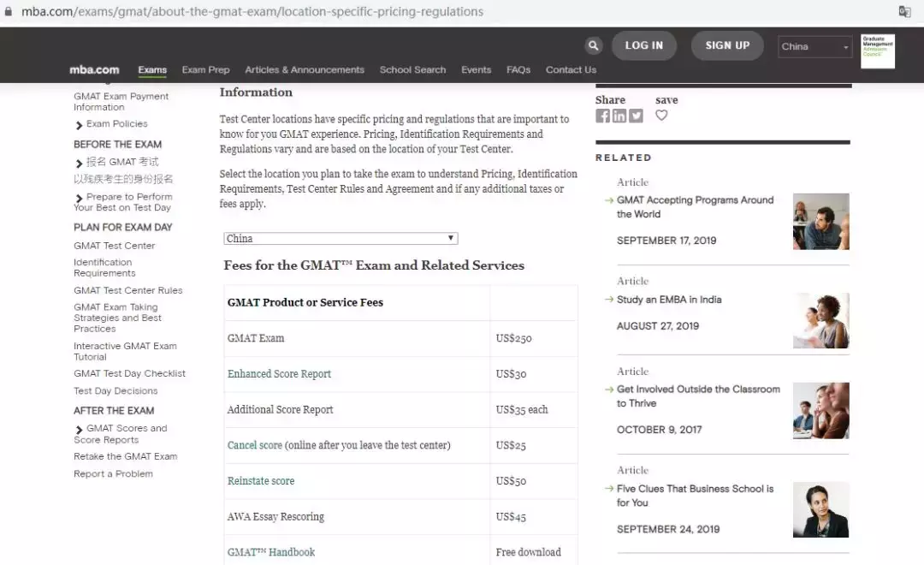Open Interactive GMAT Exam Tutorial link
The height and width of the screenshot is (565, 924).
125,352
